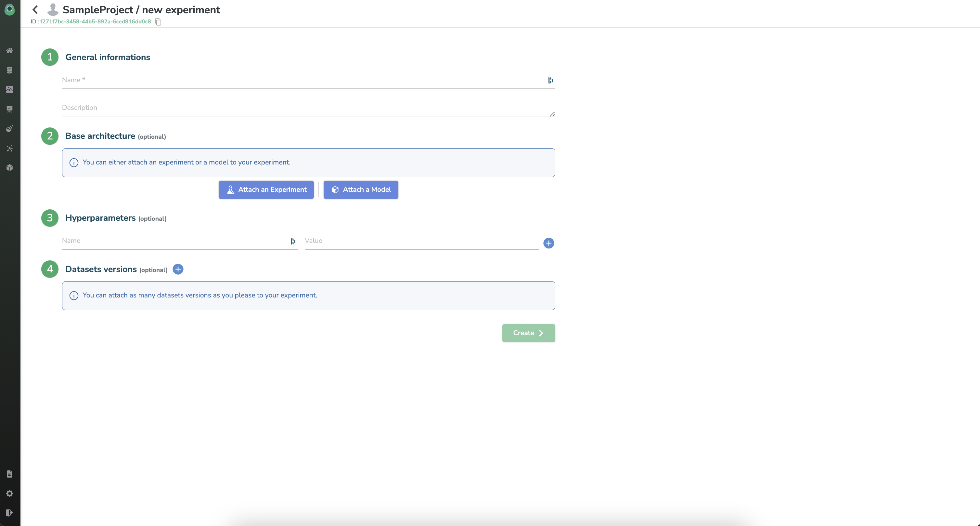Add a dataset version with plus icon
The image size is (980, 526).
tap(178, 270)
